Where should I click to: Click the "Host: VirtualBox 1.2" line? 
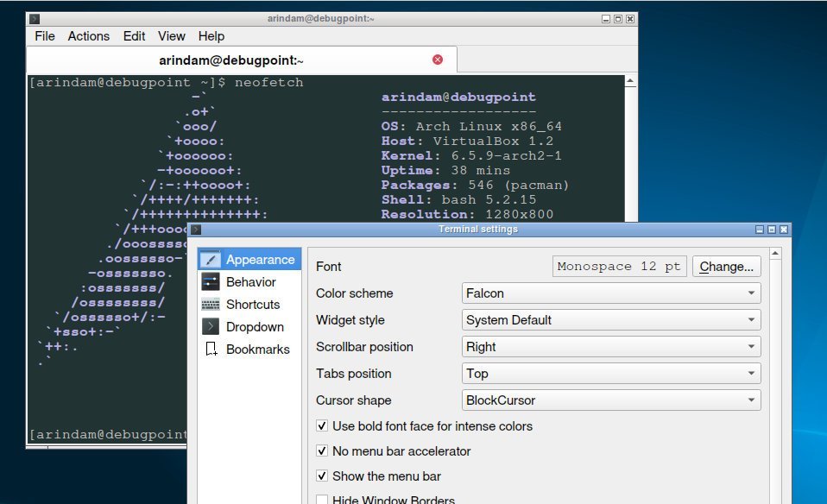tap(467, 142)
